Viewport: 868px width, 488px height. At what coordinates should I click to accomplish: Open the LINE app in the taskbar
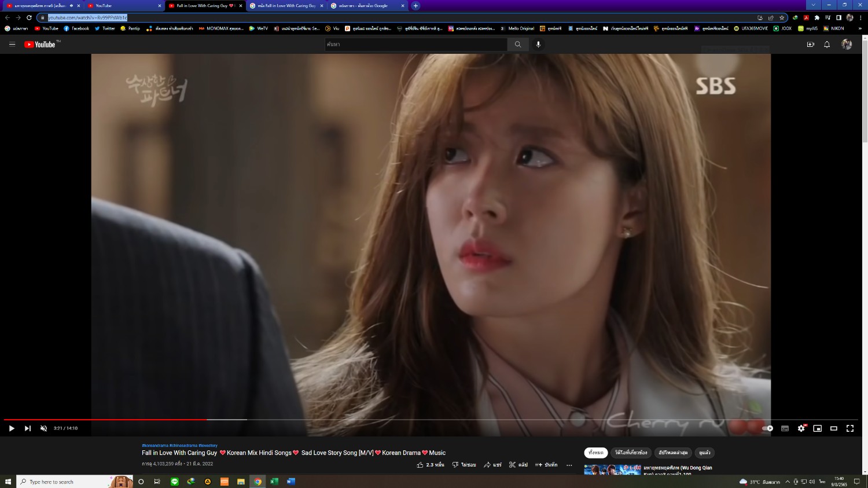pos(174,482)
